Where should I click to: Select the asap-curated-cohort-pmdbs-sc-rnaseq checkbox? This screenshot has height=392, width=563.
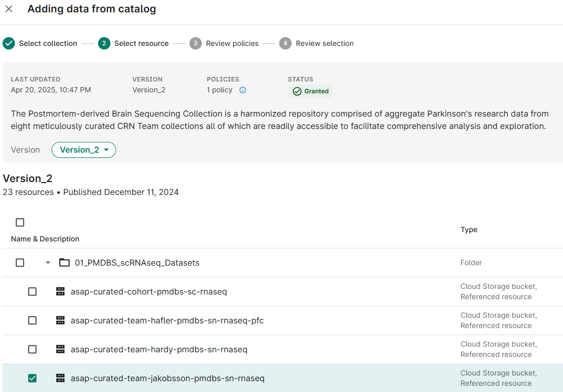point(33,292)
